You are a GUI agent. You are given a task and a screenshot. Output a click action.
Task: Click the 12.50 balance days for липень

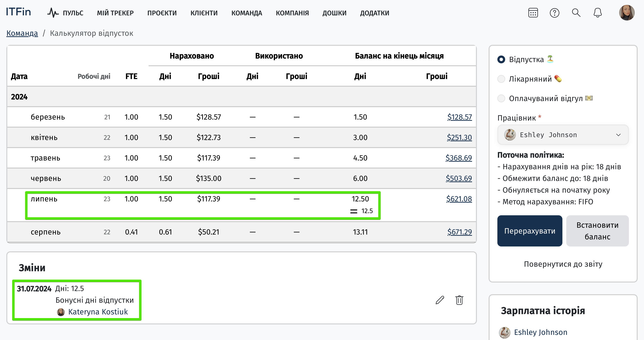coord(360,199)
